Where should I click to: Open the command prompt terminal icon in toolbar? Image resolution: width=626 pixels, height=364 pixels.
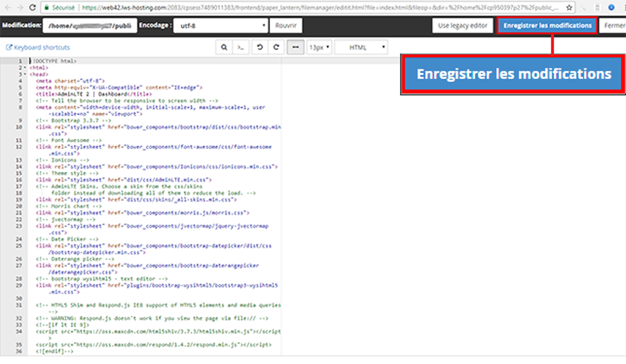coord(241,47)
